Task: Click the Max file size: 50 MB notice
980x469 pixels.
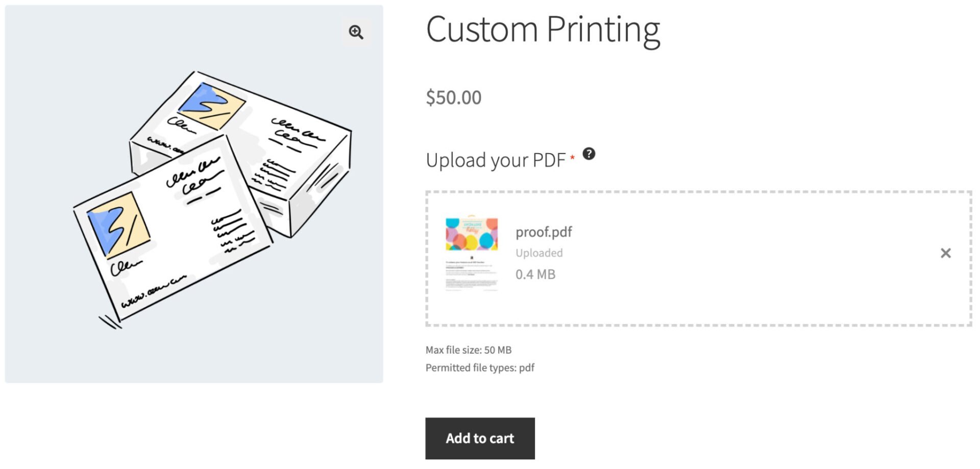Action: click(468, 350)
